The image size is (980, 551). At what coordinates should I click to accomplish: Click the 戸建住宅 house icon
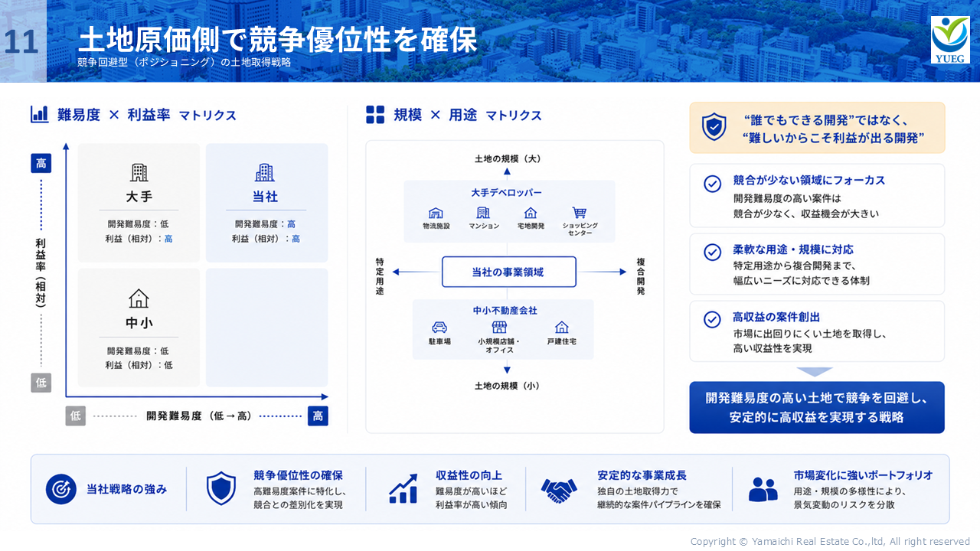click(x=562, y=327)
